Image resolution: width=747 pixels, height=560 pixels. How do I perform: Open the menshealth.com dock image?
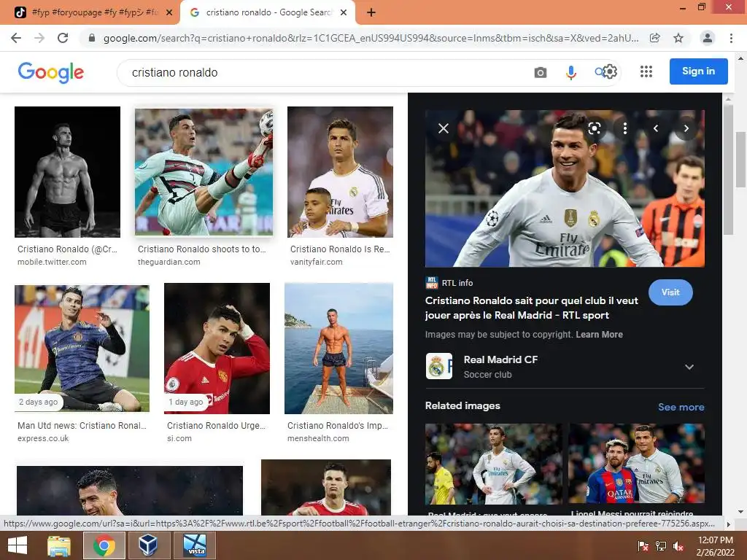pos(338,348)
